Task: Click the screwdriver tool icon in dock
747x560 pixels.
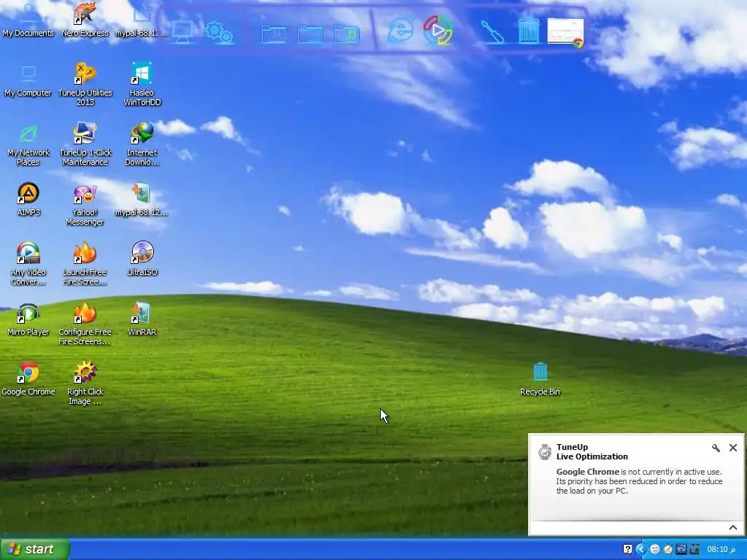Action: [x=492, y=32]
